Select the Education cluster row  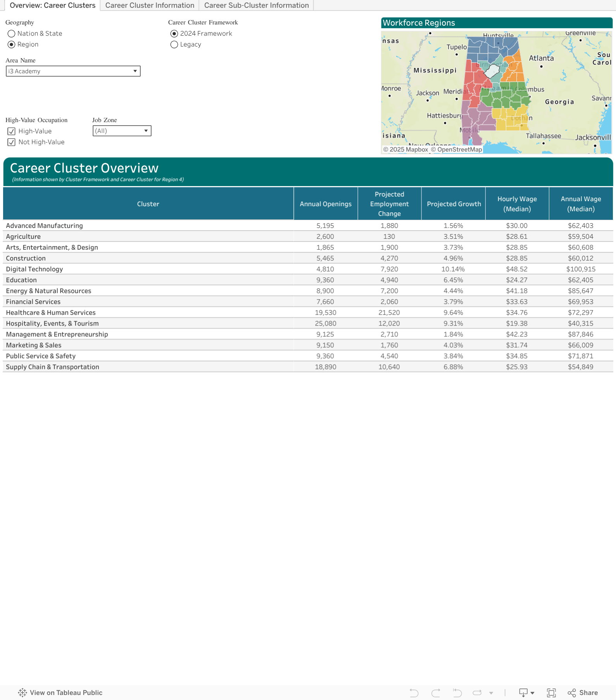tap(308, 280)
